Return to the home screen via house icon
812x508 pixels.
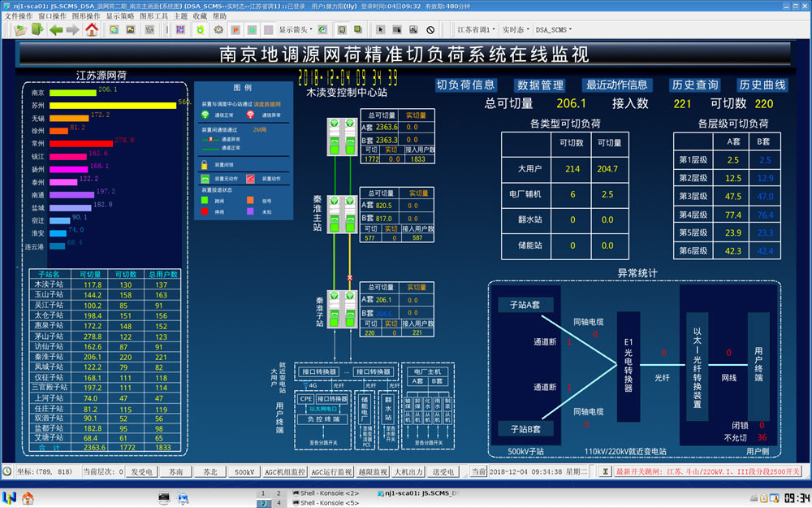92,29
